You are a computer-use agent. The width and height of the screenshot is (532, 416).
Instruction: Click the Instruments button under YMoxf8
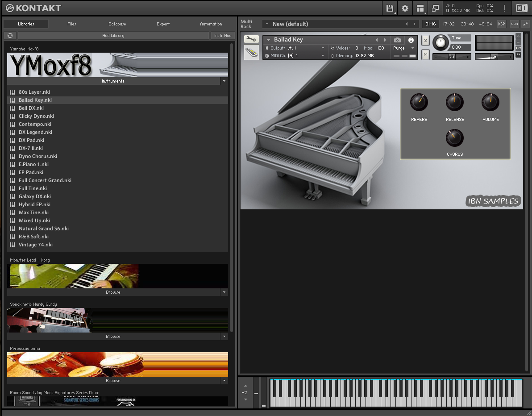(x=113, y=81)
